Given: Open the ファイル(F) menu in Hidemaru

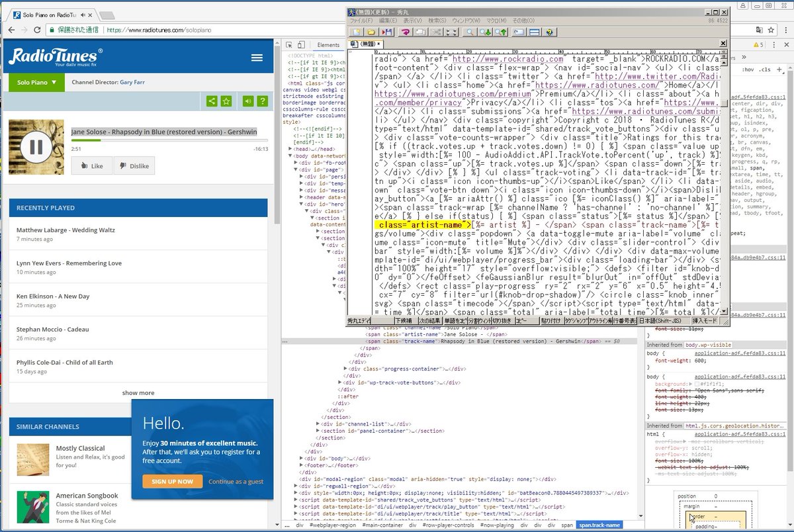Looking at the screenshot, I should click(361, 21).
